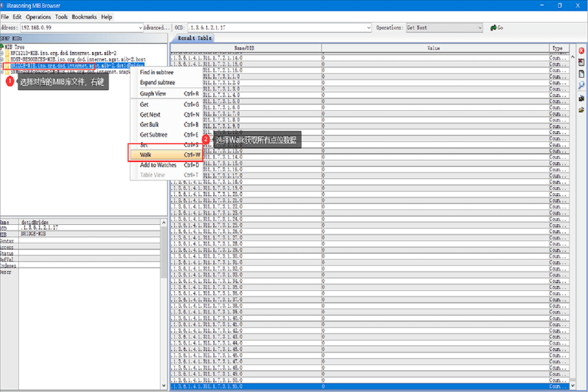Expand the RFC1213-MIB tree node
The image size is (588, 392).
pyautogui.click(x=2, y=53)
